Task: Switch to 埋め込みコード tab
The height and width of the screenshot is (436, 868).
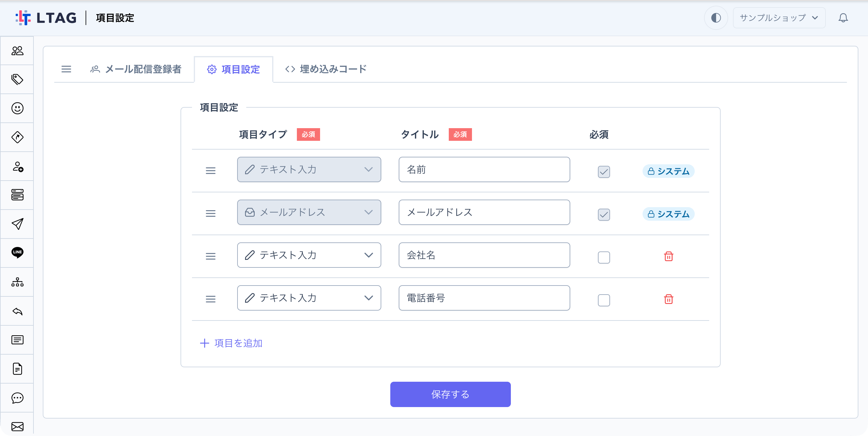Action: (x=325, y=69)
